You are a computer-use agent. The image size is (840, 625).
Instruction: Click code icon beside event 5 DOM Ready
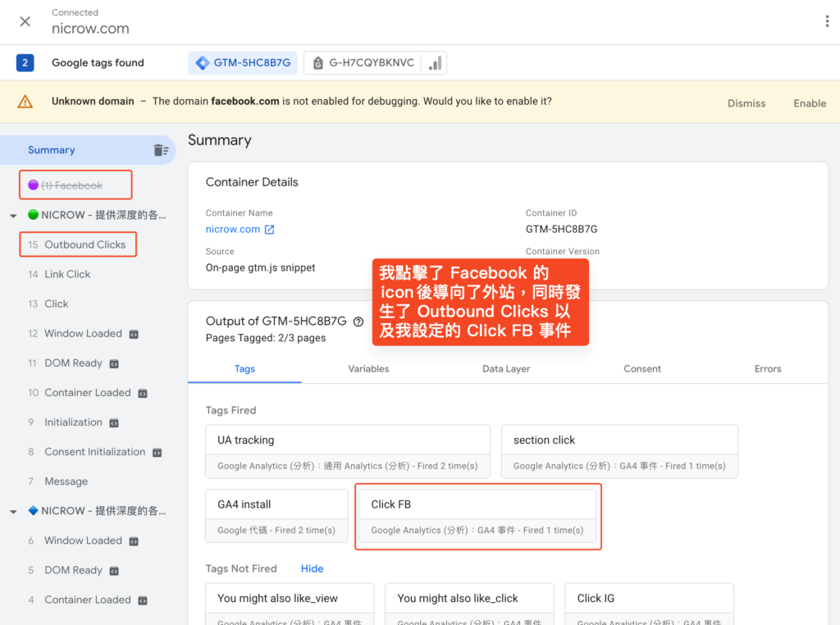pos(114,571)
